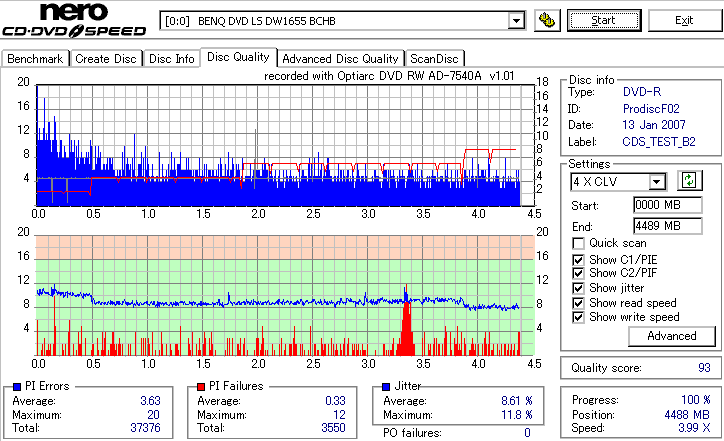Image resolution: width=724 pixels, height=441 pixels.
Task: Click the blue Jitter legend square
Action: pyautogui.click(x=386, y=387)
